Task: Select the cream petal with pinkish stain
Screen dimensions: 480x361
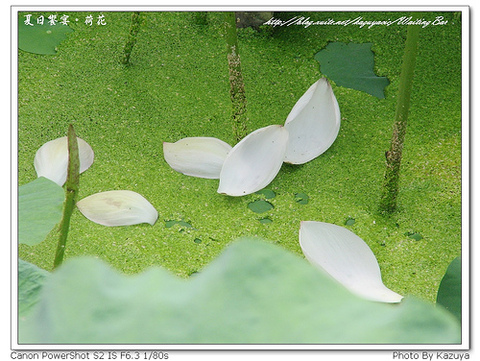Action: (117, 208)
